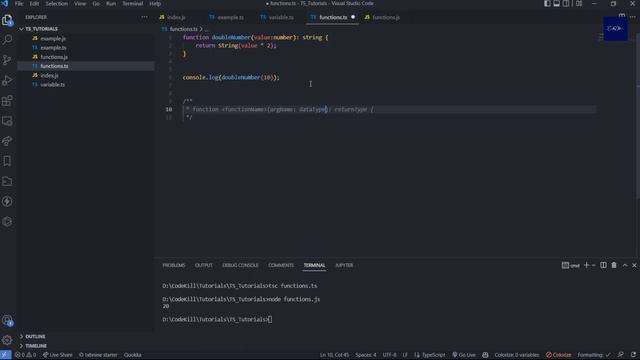
Task: Open the Terminal menu
Action: (133, 4)
